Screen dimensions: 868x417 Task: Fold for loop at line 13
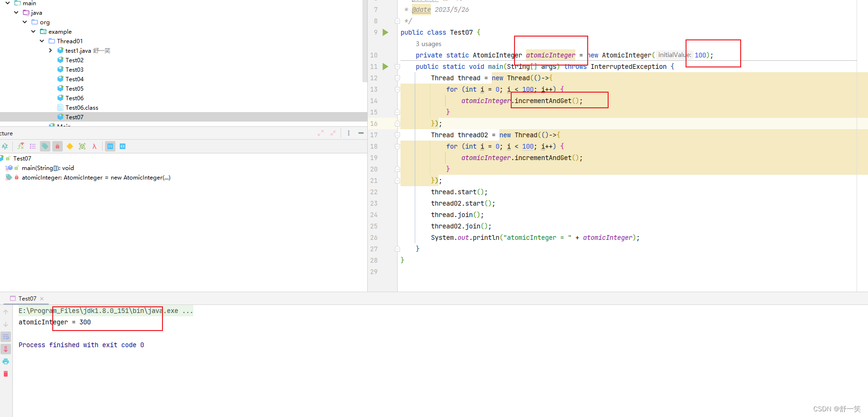397,89
